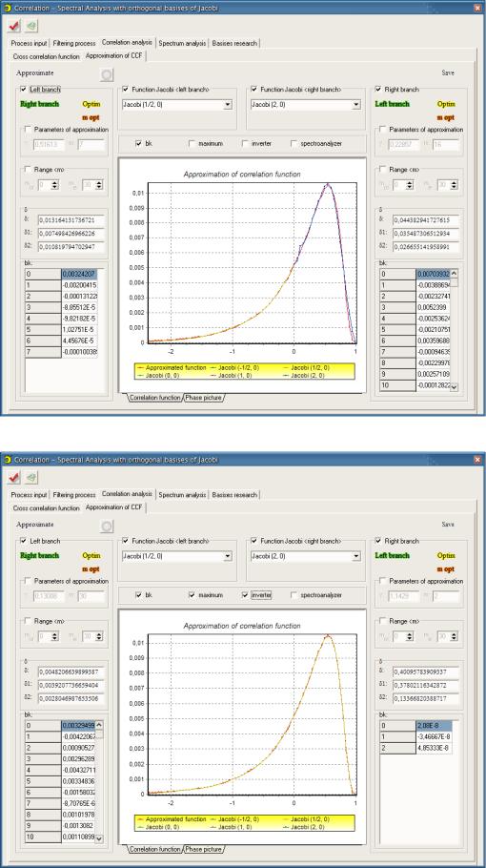Switch to Process input tab in upper window
This screenshot has width=486, height=868.
[x=29, y=43]
